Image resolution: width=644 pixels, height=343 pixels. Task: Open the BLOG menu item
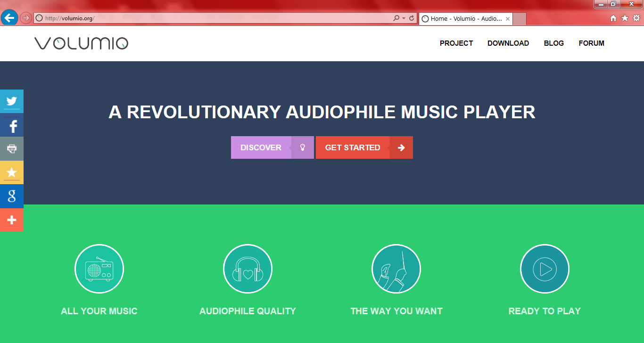coord(554,43)
